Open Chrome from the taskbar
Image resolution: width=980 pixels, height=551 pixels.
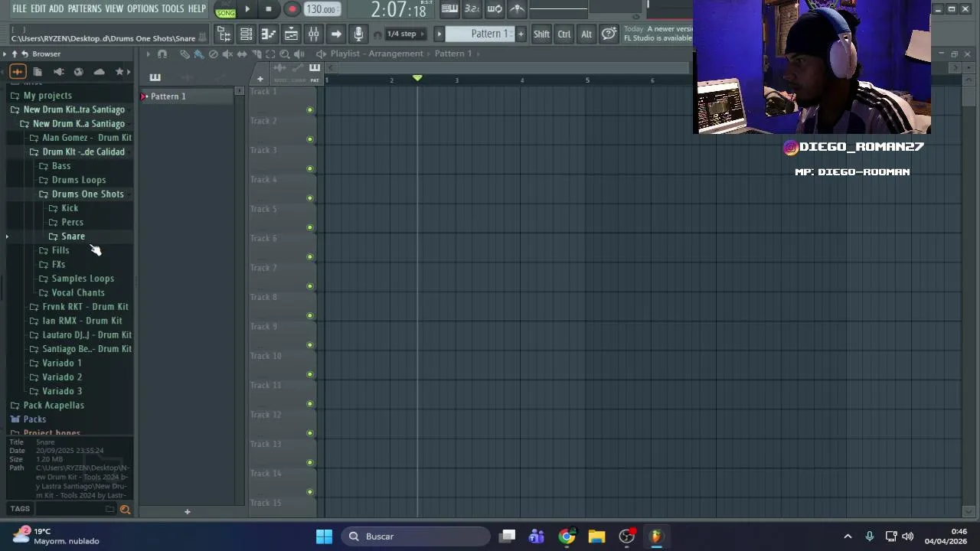coord(567,536)
